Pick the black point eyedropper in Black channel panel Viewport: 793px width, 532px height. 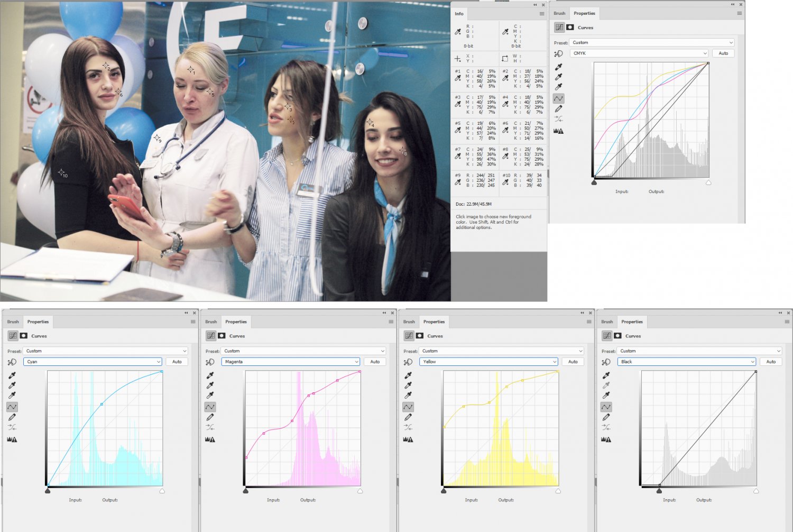tap(606, 375)
